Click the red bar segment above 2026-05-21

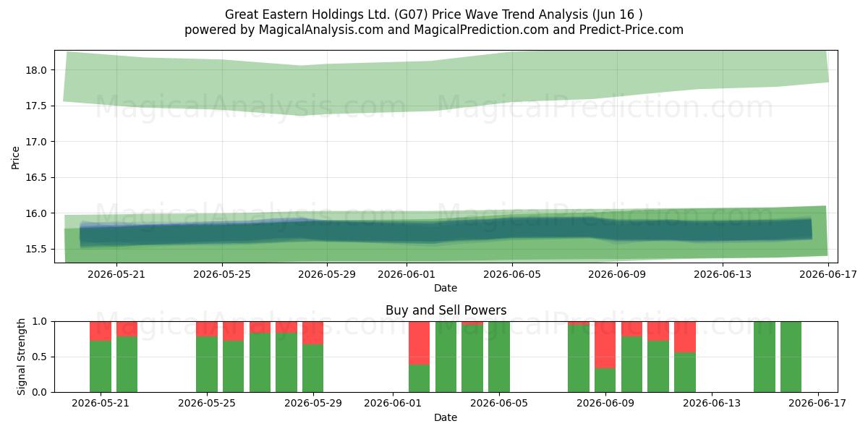[x=101, y=331]
